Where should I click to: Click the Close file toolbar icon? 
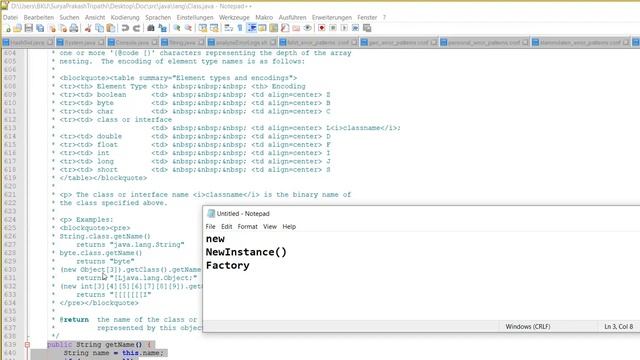[x=52, y=28]
